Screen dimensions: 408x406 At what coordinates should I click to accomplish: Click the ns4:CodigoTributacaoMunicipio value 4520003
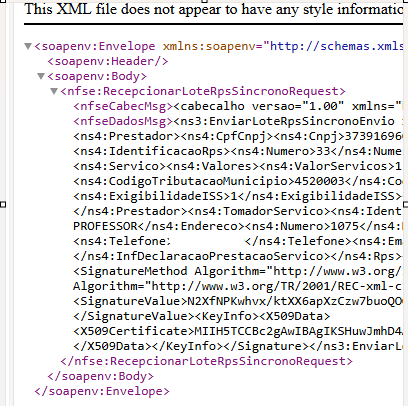click(320, 181)
